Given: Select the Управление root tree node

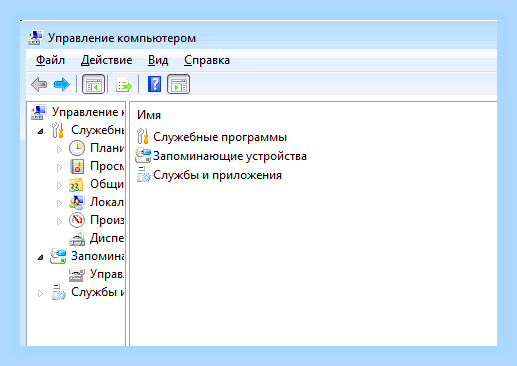Looking at the screenshot, I should (88, 112).
